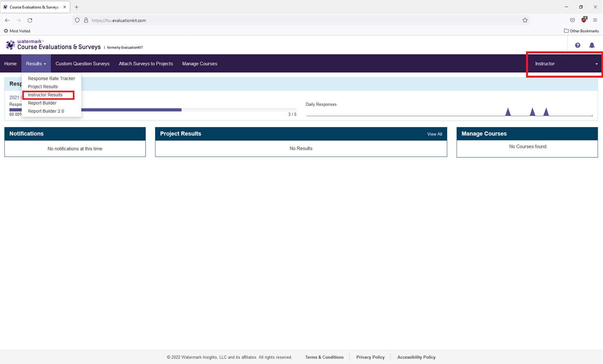Viewport: 603px width, 364px height.
Task: Select Report Builder 2.0 menu entry
Action: pos(46,111)
